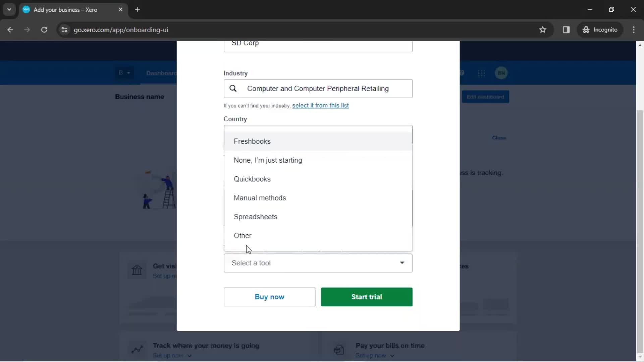Image resolution: width=644 pixels, height=362 pixels.
Task: Go back to previous page
Action: tap(10, 30)
